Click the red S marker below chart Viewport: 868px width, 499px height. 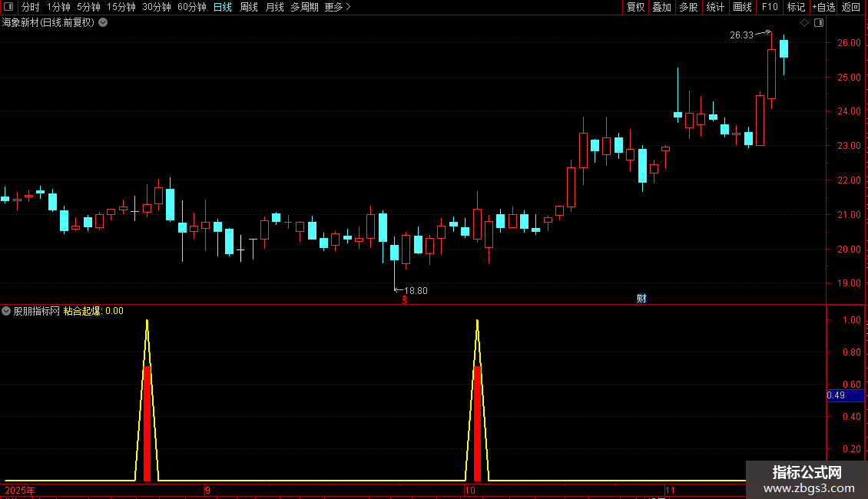pyautogui.click(x=405, y=300)
